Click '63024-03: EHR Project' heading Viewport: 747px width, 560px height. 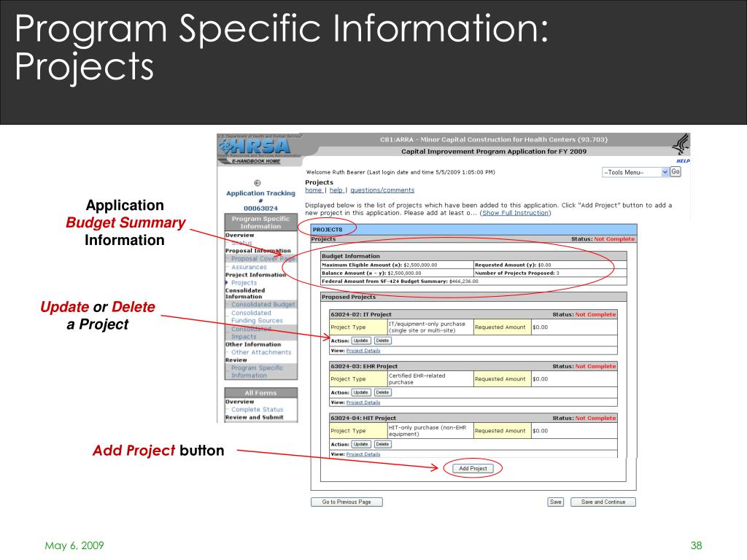[364, 366]
